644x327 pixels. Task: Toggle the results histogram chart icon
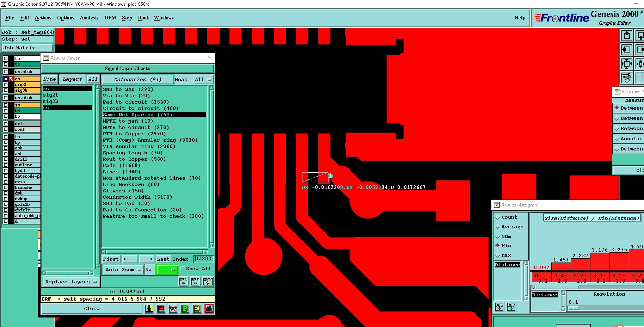[x=209, y=309]
